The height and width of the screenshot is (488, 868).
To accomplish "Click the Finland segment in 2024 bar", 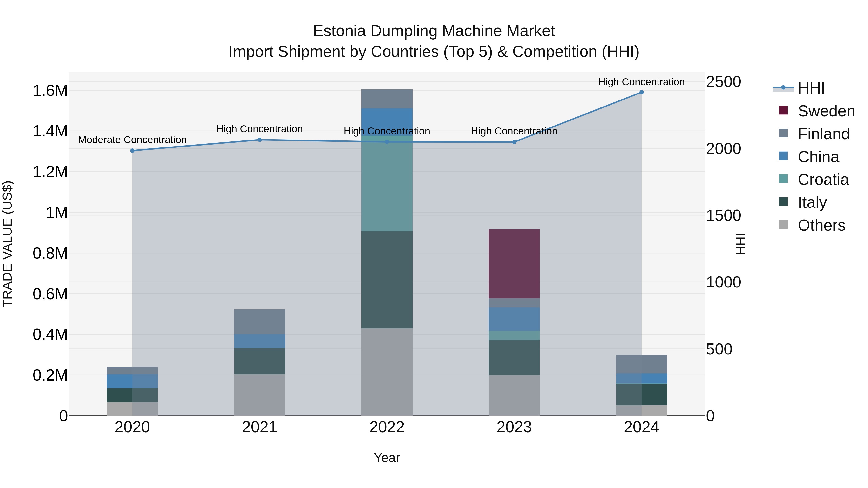I will (x=642, y=364).
